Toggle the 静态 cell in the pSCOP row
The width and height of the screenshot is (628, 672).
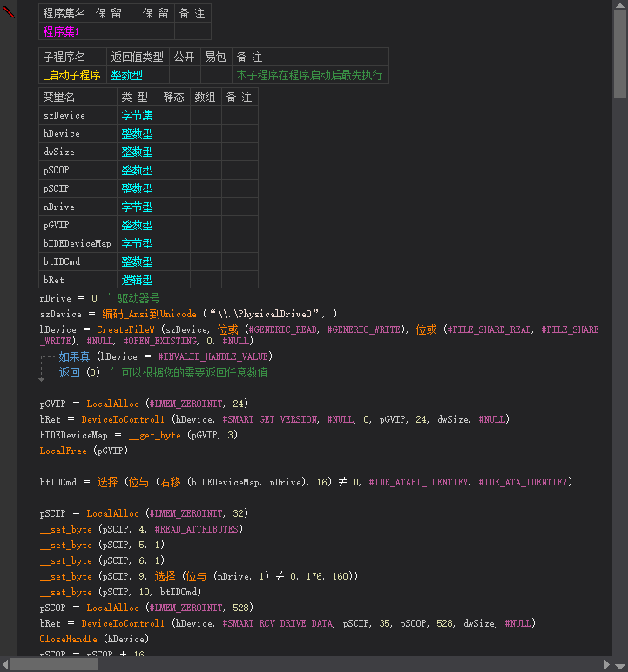click(174, 170)
